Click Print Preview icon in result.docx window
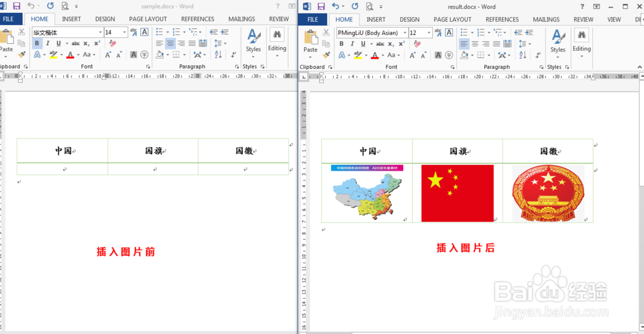The height and width of the screenshot is (334, 644). click(369, 6)
